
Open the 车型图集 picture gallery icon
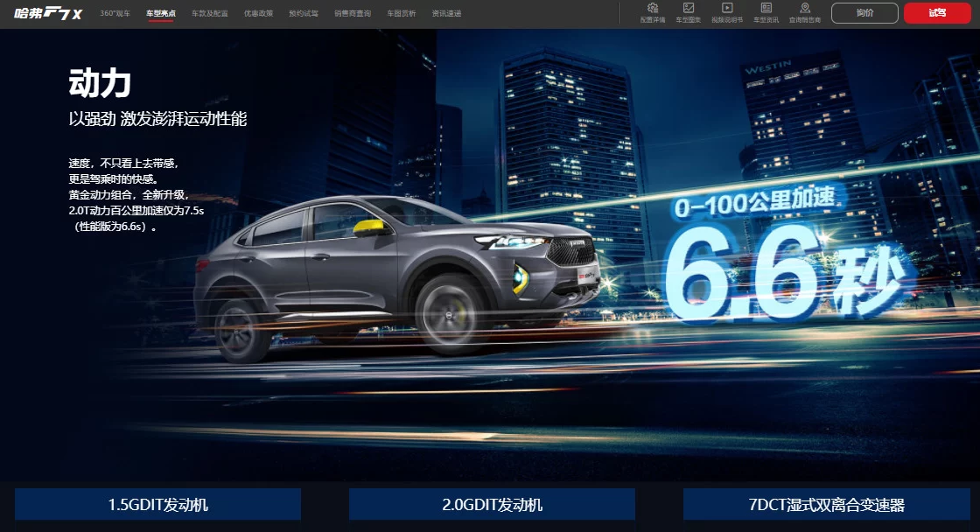point(688,8)
